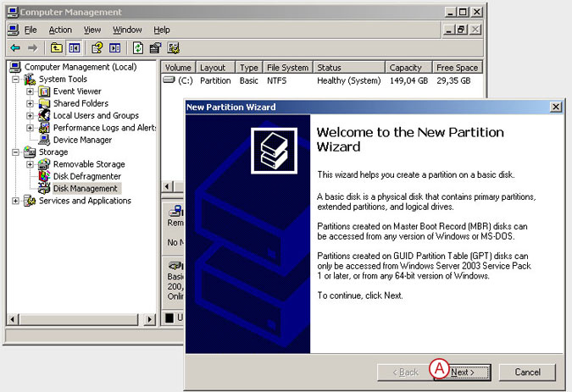Click the Back arrow toolbar icon
572x392 pixels.
[x=15, y=47]
